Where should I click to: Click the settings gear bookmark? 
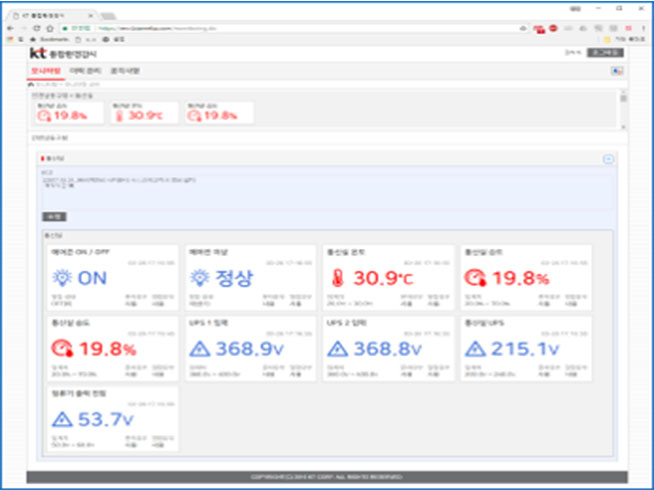[106, 40]
